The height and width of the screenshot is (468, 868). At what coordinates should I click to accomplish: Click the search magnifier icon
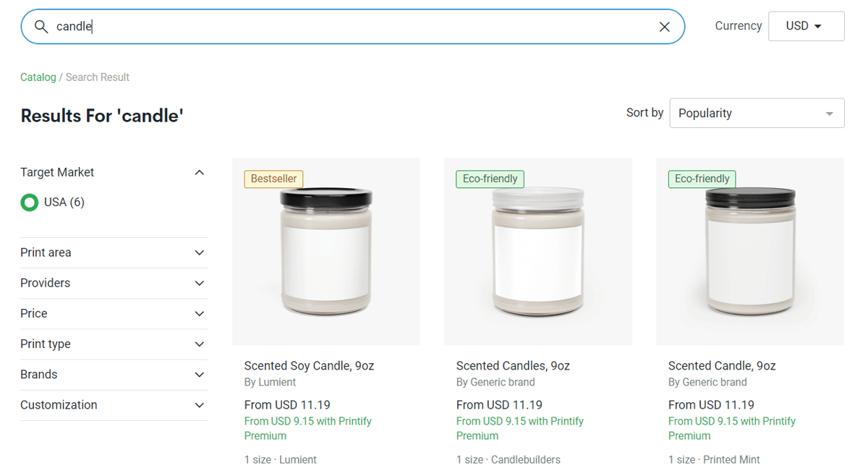pos(41,27)
